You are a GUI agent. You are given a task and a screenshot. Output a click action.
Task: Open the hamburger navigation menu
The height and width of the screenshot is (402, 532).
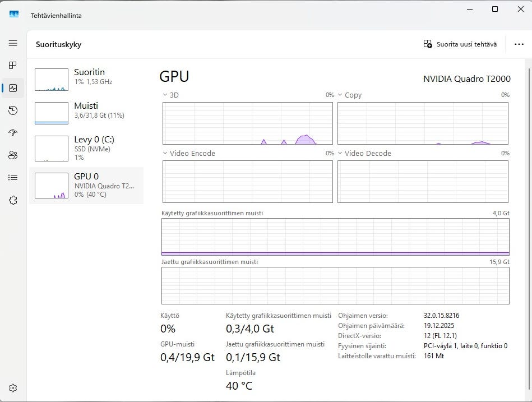13,43
